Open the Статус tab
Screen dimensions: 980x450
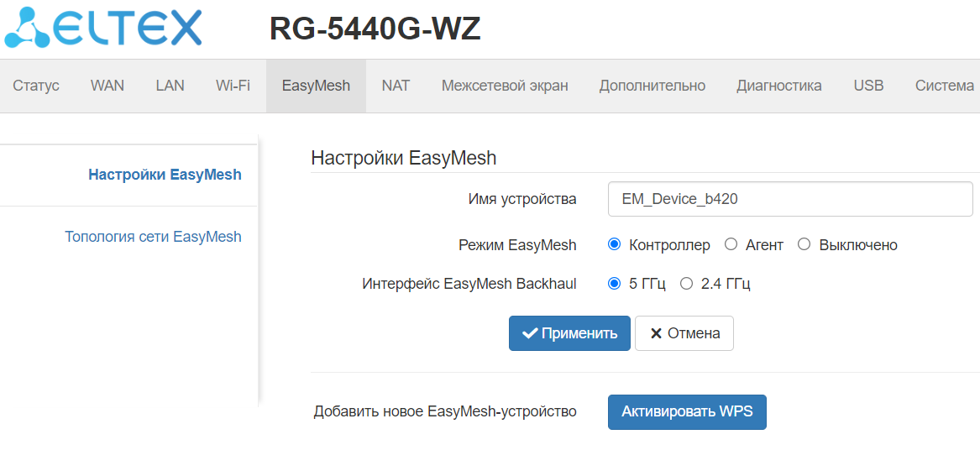(x=36, y=86)
